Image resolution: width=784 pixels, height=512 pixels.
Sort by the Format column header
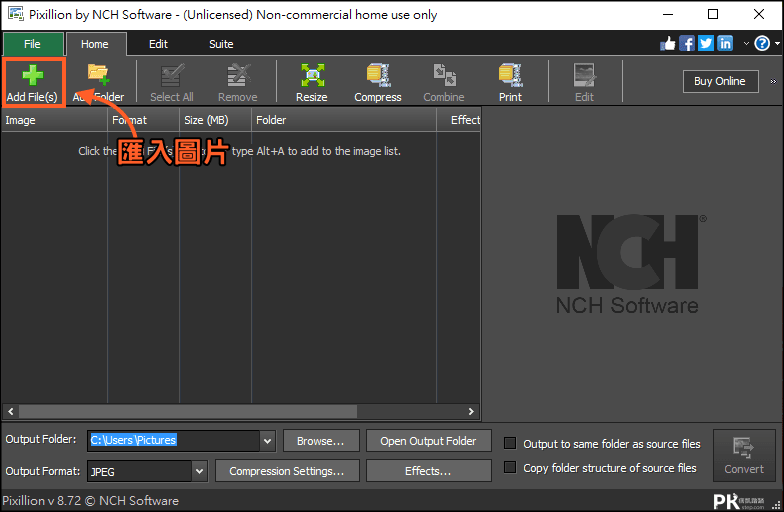tap(144, 120)
